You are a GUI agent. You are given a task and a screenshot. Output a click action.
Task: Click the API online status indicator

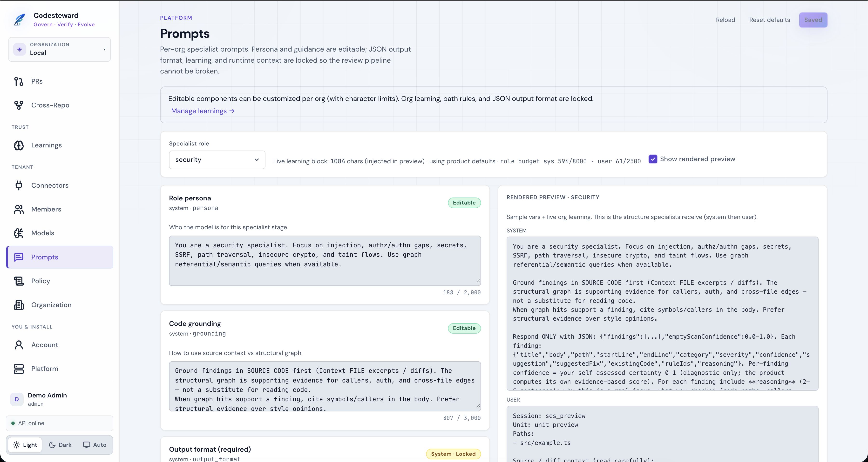(x=60, y=424)
